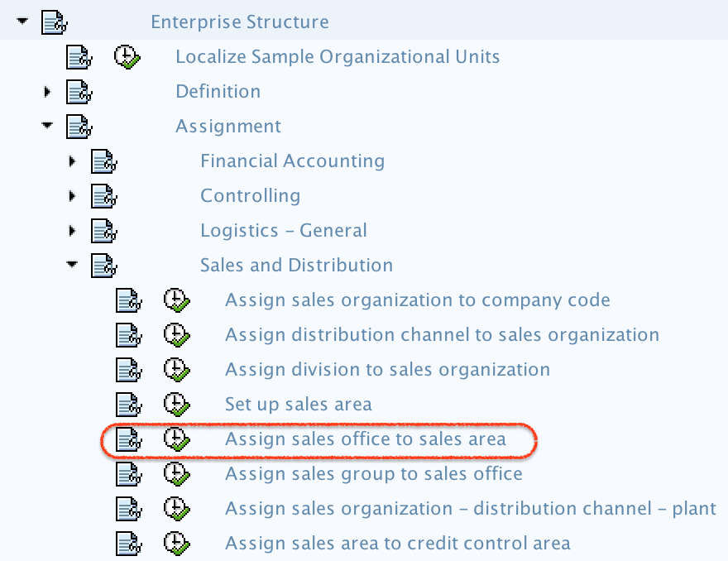Collapse the Assignment node
Screen dimensions: 728x561
(47, 126)
